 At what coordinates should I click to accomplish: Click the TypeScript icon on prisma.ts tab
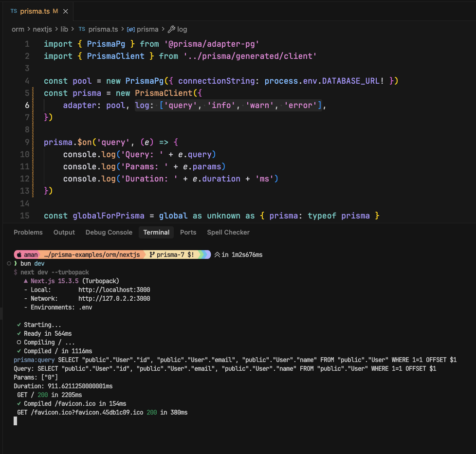(14, 11)
